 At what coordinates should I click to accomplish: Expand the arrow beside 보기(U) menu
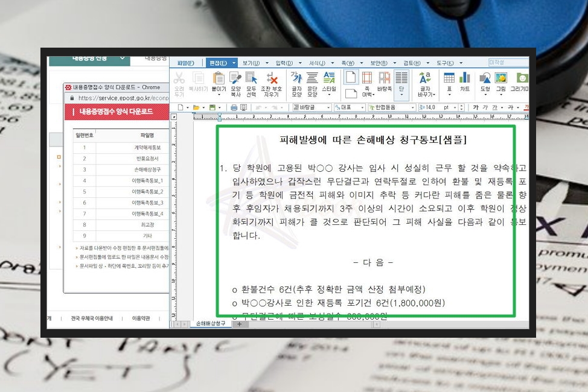click(x=267, y=63)
